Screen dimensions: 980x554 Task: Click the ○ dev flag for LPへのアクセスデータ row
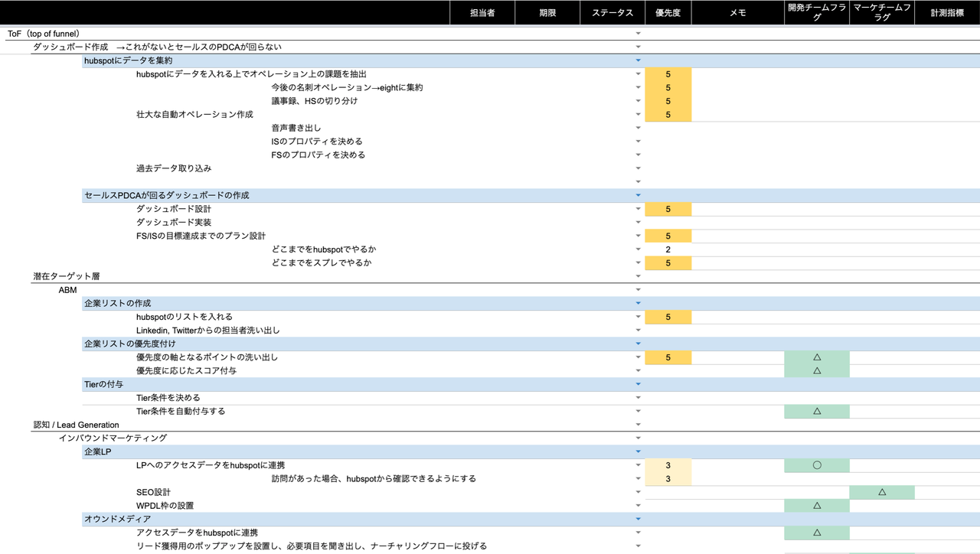click(x=817, y=465)
